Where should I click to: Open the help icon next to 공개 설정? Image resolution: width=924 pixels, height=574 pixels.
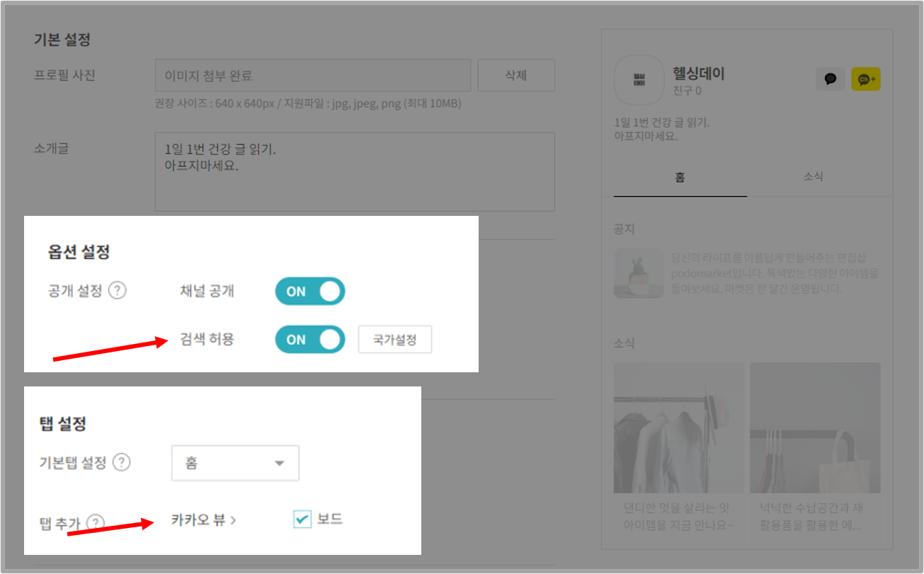tap(118, 290)
